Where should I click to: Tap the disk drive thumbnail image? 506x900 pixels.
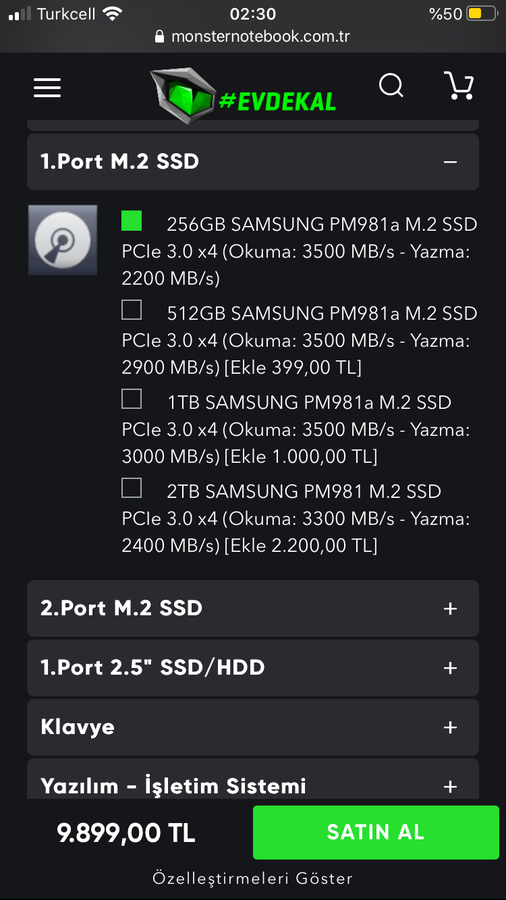(x=63, y=240)
